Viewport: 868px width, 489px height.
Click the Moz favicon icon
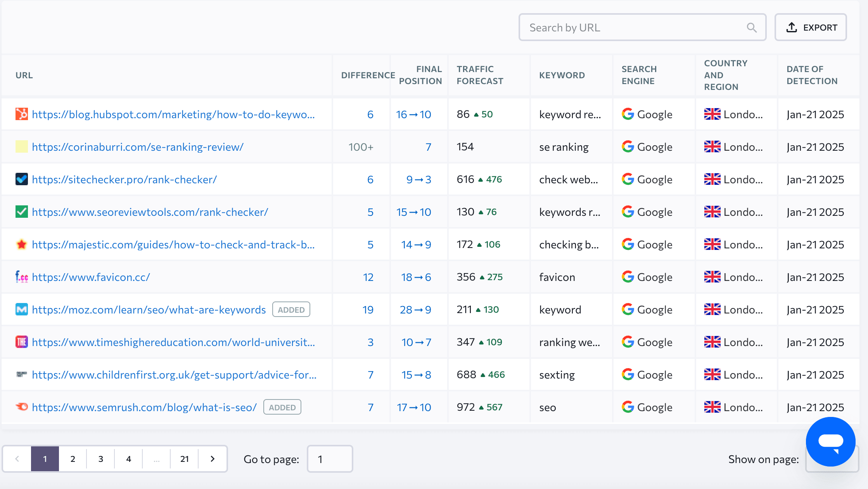point(21,309)
